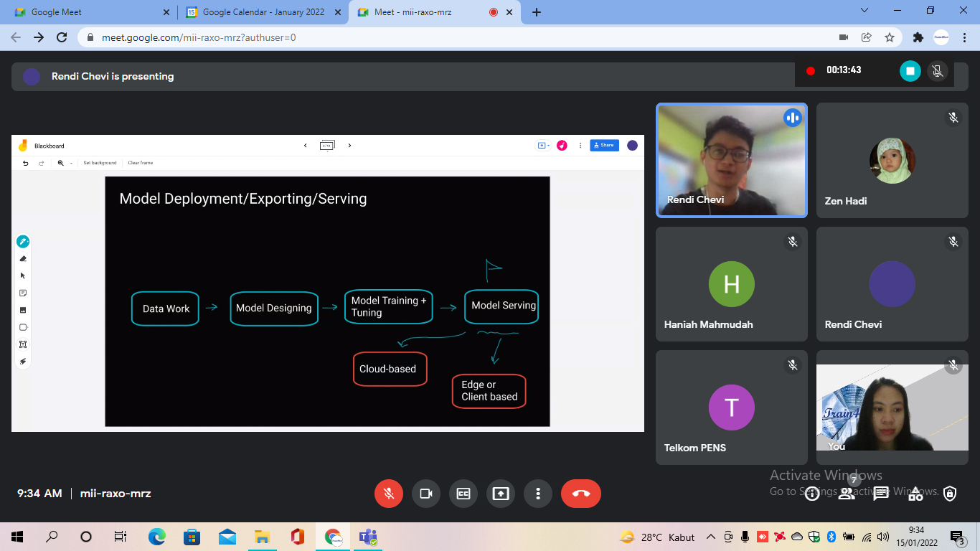Open host controls lock icon
This screenshot has width=980, height=551.
[950, 494]
